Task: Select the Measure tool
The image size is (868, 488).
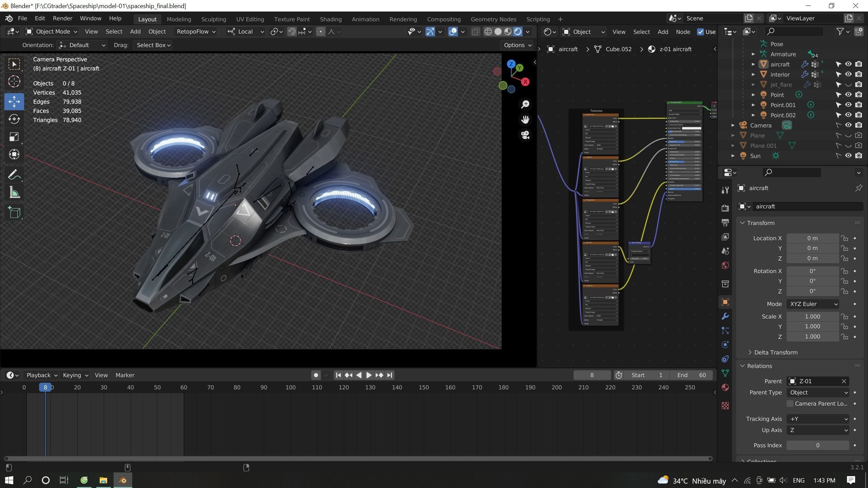Action: [14, 192]
